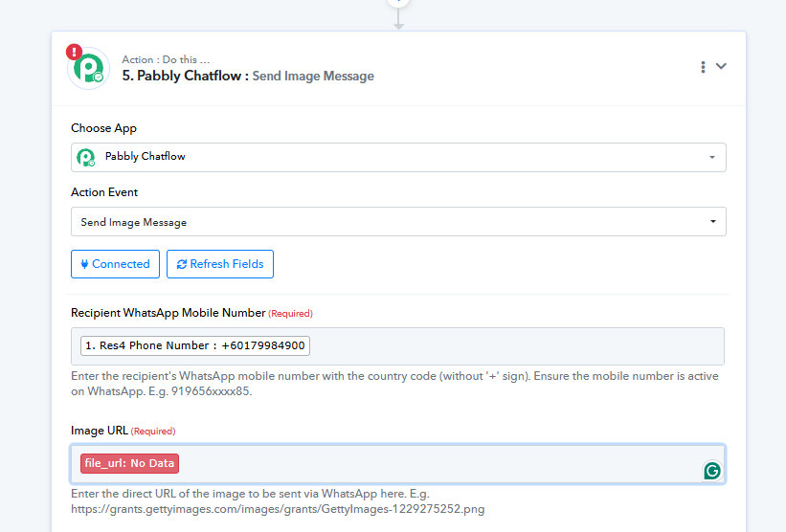Click the plug icon on Connected button

pos(85,264)
